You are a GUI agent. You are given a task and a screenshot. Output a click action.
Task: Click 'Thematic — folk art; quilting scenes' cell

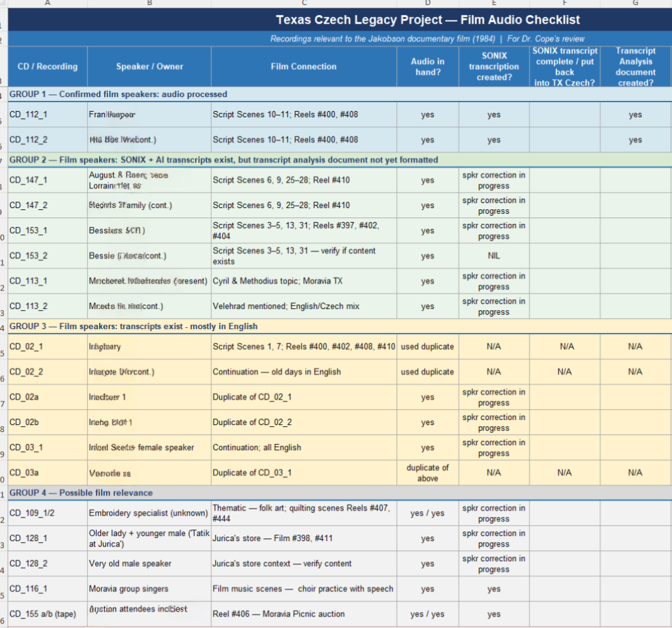coord(304,513)
